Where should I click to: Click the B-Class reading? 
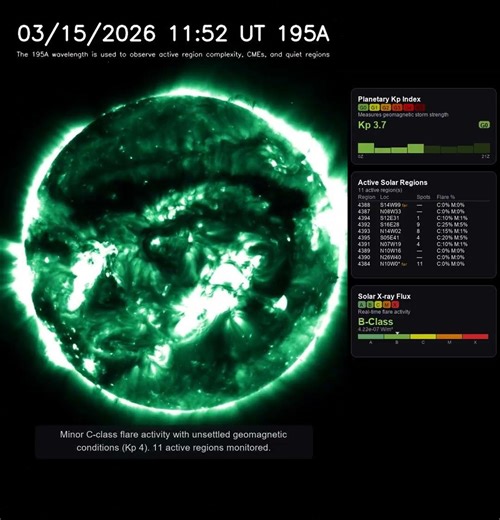click(x=375, y=322)
